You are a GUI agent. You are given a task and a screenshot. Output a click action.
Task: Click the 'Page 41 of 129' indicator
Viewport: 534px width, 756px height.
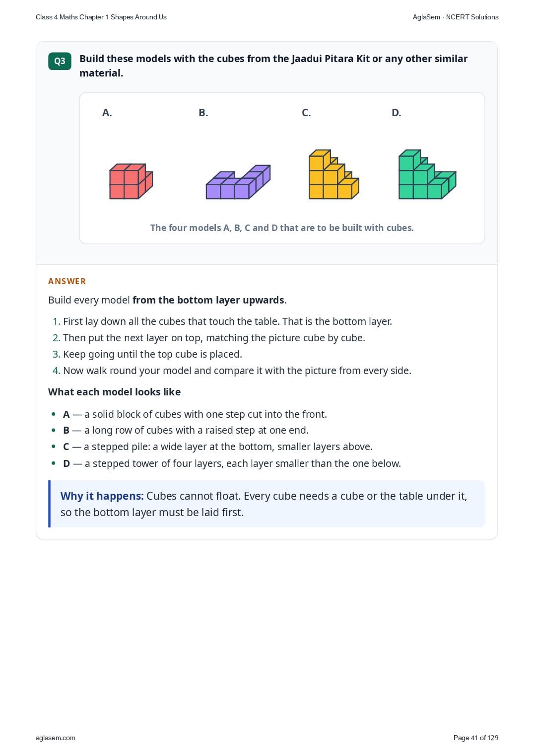pos(476,738)
